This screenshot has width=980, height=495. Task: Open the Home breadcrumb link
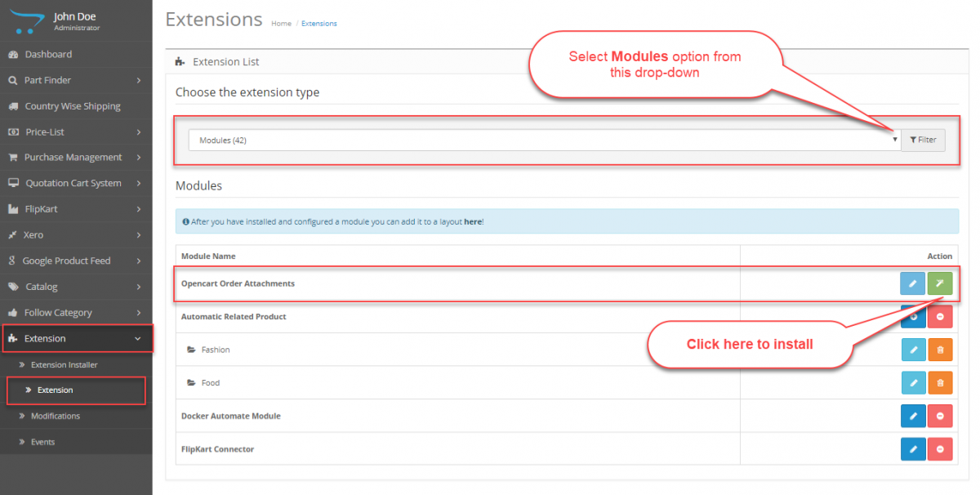click(281, 23)
